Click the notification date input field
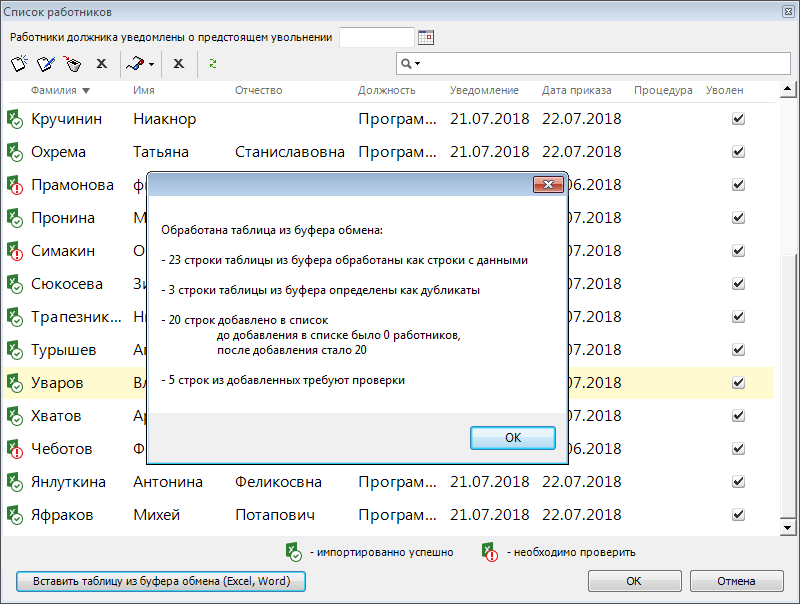Screen dimensions: 800x604 [376, 37]
